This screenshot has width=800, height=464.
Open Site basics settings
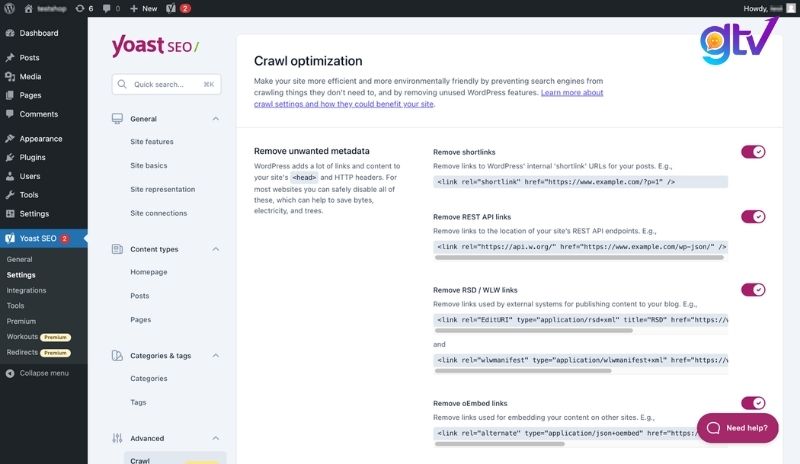click(x=148, y=165)
